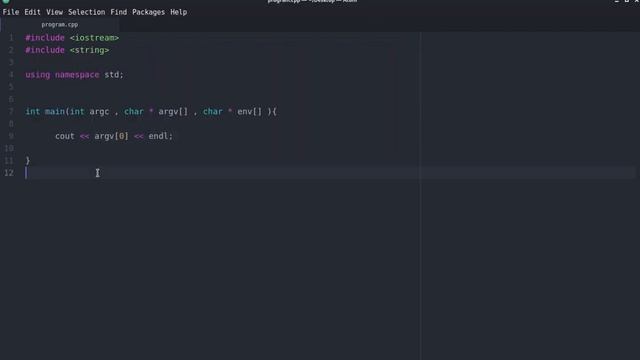Viewport: 640px width, 360px height.
Task: Click on 'namespace' keyword
Action: point(77,75)
